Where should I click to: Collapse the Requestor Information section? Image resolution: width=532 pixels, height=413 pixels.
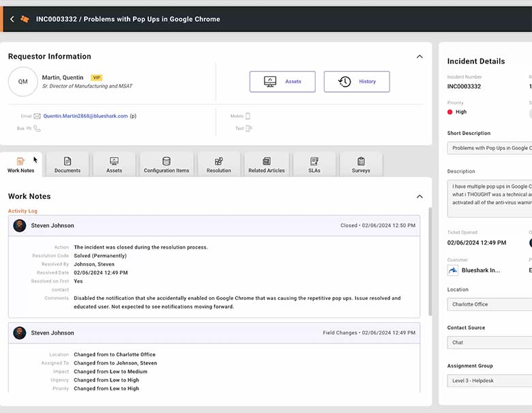[x=419, y=57]
